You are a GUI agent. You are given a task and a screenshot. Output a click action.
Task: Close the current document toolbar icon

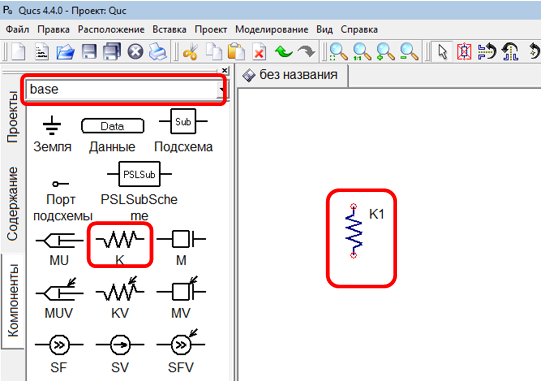(135, 52)
